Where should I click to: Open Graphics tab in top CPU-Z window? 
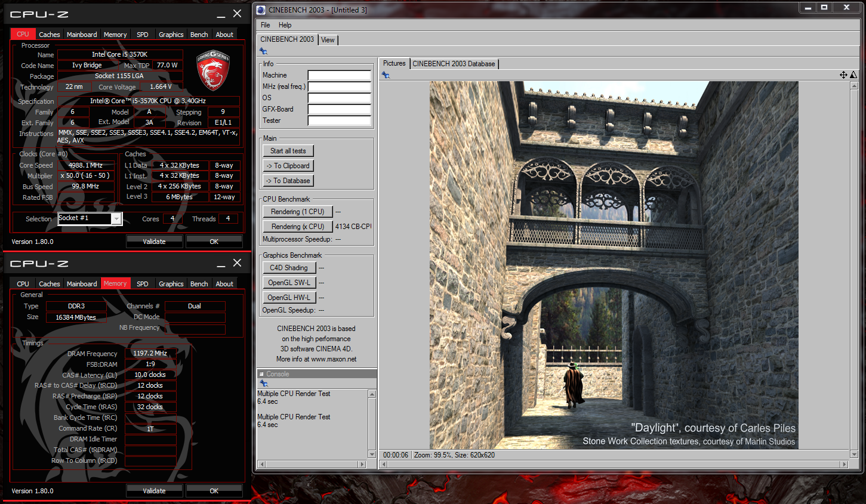(171, 35)
